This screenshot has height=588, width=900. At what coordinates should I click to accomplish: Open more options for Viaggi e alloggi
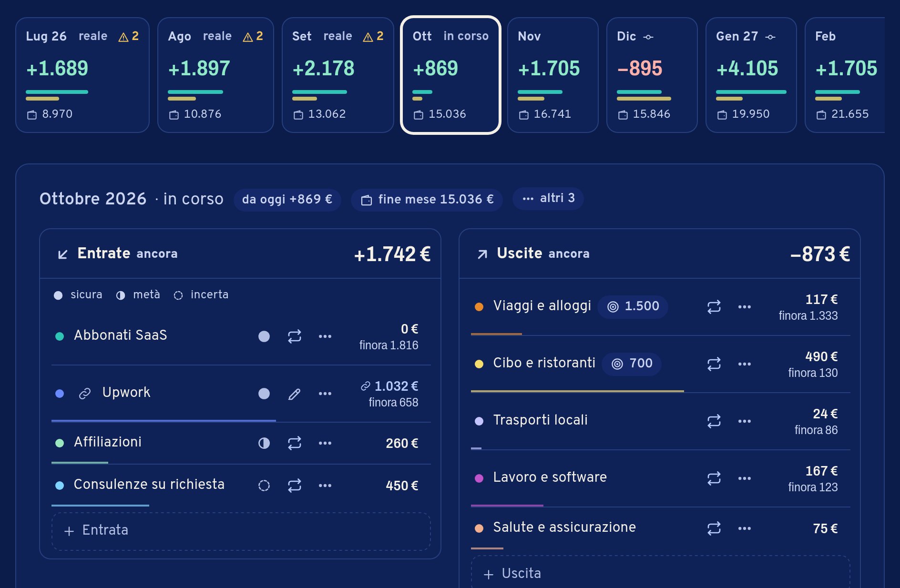click(745, 307)
